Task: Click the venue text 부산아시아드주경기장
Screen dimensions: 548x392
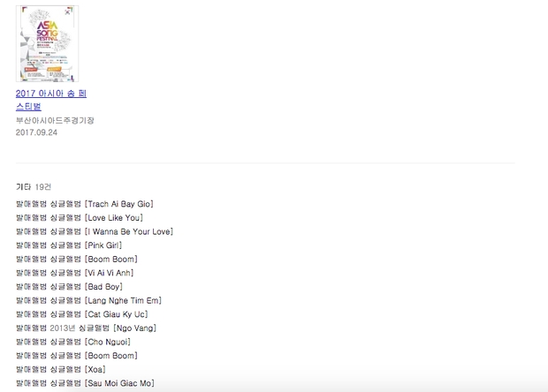Action: tap(55, 120)
